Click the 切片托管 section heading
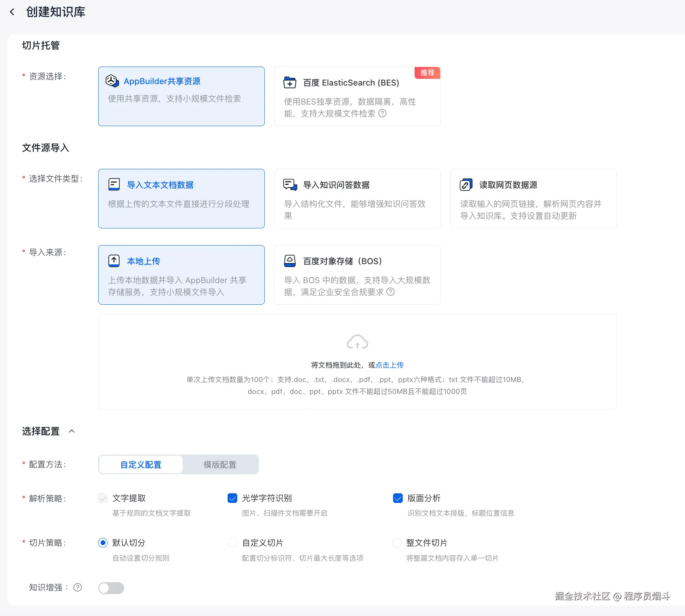Image resolution: width=685 pixels, height=616 pixels. 41,45
